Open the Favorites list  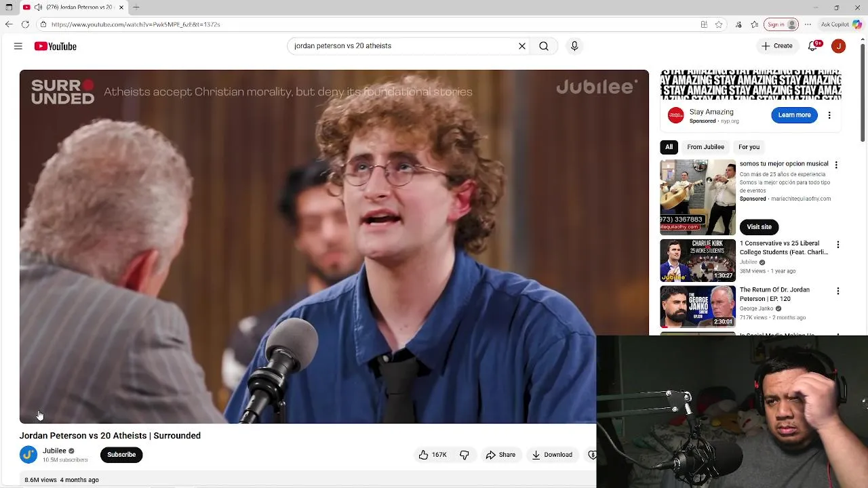pos(754,24)
